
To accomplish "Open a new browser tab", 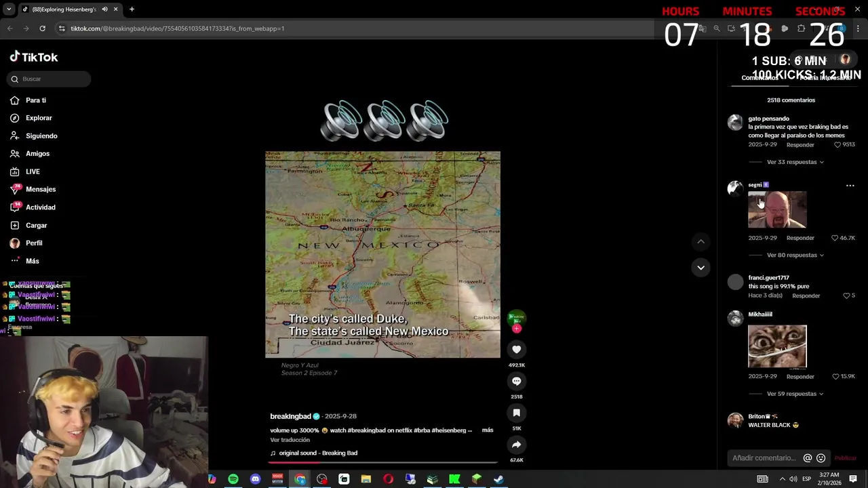I will click(x=132, y=9).
